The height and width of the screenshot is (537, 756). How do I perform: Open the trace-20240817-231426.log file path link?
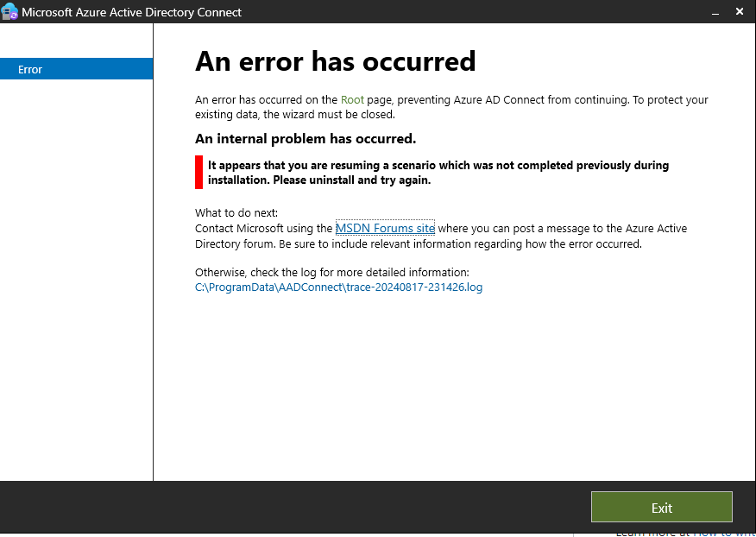(338, 287)
